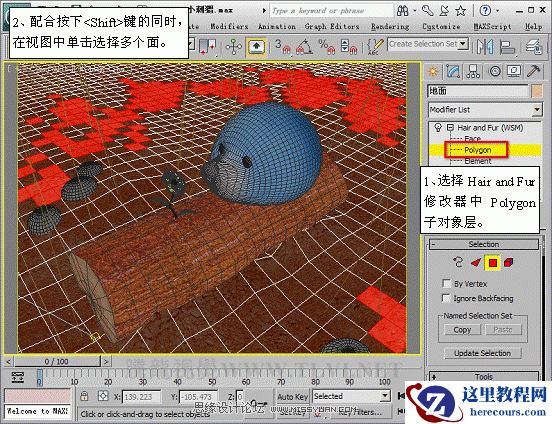Viewport: 552px width, 424px height.
Task: Open the Hierarchy panel tab
Action: click(x=473, y=72)
